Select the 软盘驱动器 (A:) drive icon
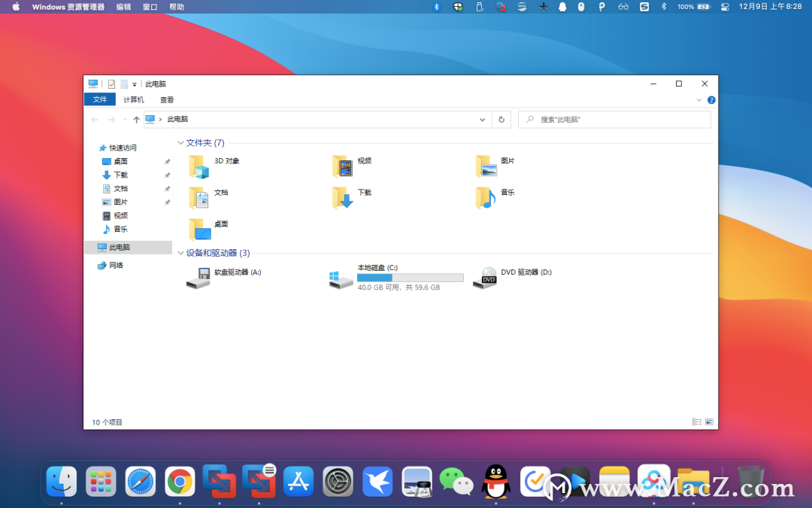 tap(198, 278)
